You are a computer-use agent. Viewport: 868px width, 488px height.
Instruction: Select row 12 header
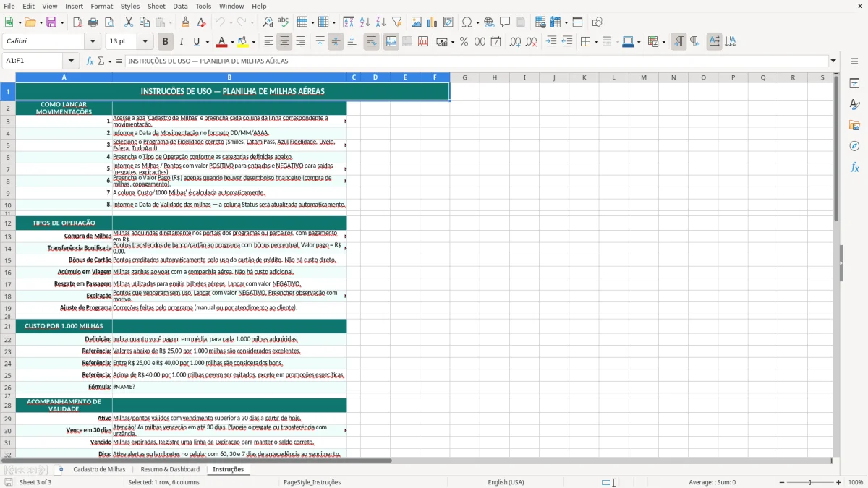point(8,223)
